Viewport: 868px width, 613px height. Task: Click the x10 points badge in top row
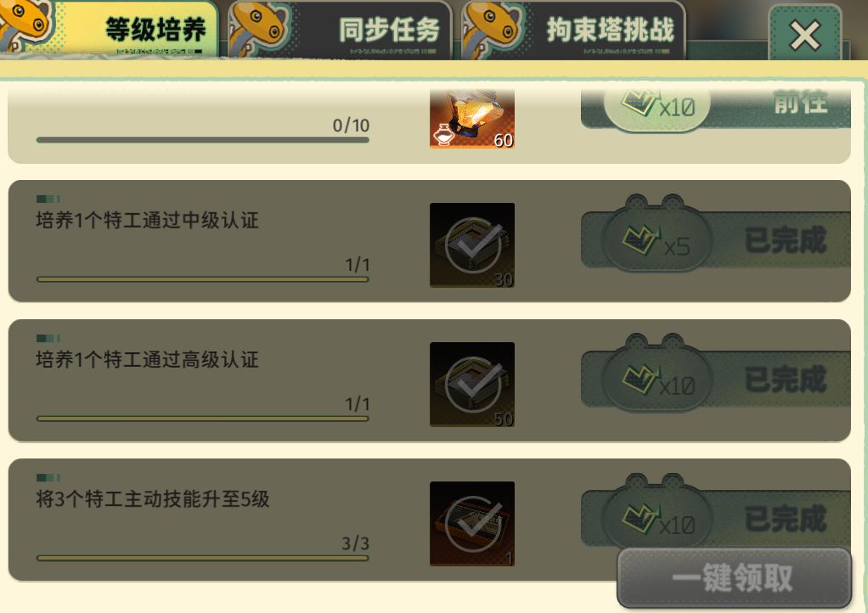[657, 108]
